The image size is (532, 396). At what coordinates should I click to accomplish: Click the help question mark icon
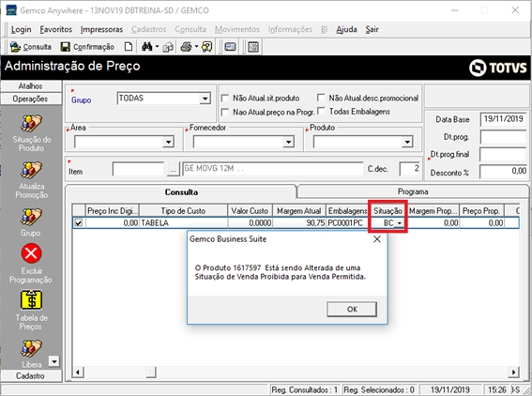tap(207, 47)
